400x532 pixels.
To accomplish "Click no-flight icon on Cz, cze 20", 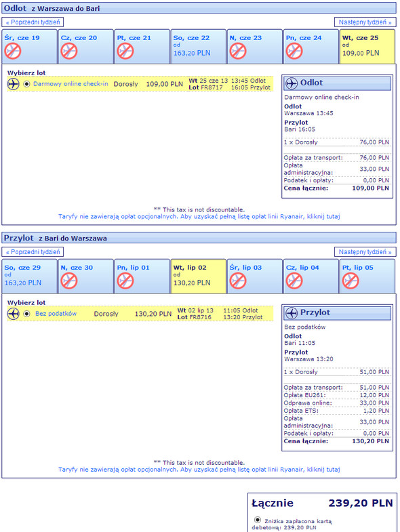I will 69,52.
